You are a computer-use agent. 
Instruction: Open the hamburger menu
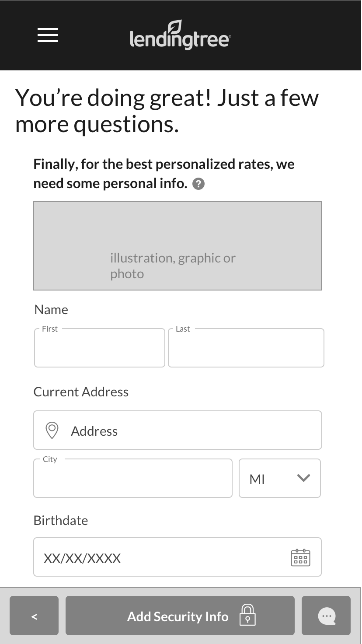tap(48, 35)
